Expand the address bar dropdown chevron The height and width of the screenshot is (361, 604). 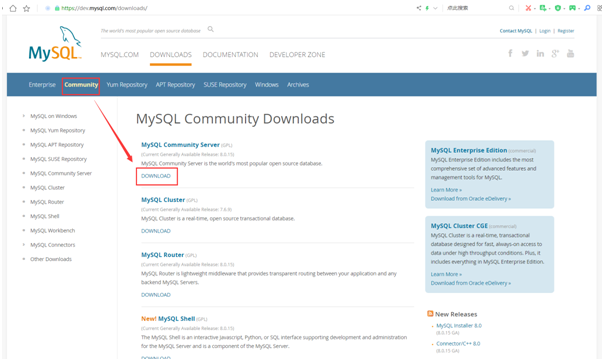[x=435, y=8]
